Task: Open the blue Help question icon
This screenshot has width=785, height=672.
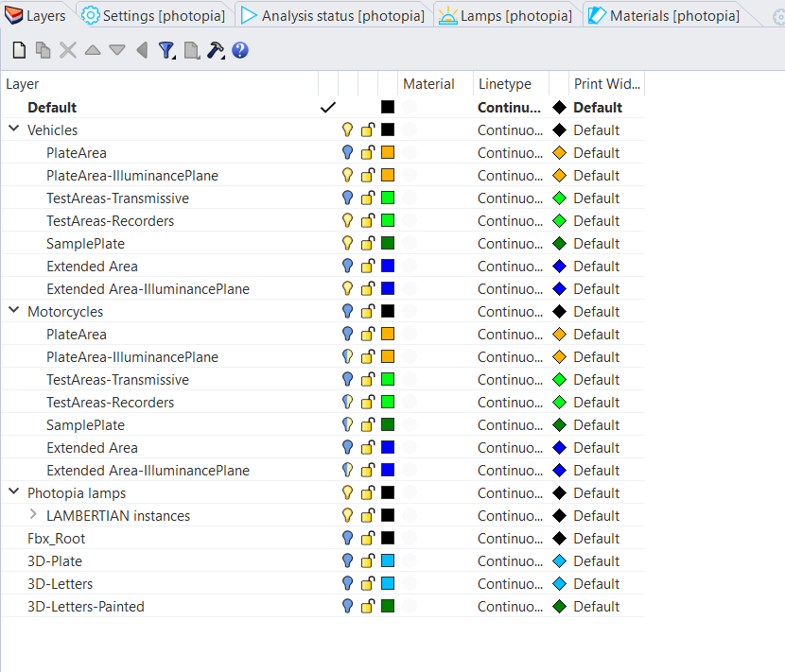Action: tap(240, 50)
